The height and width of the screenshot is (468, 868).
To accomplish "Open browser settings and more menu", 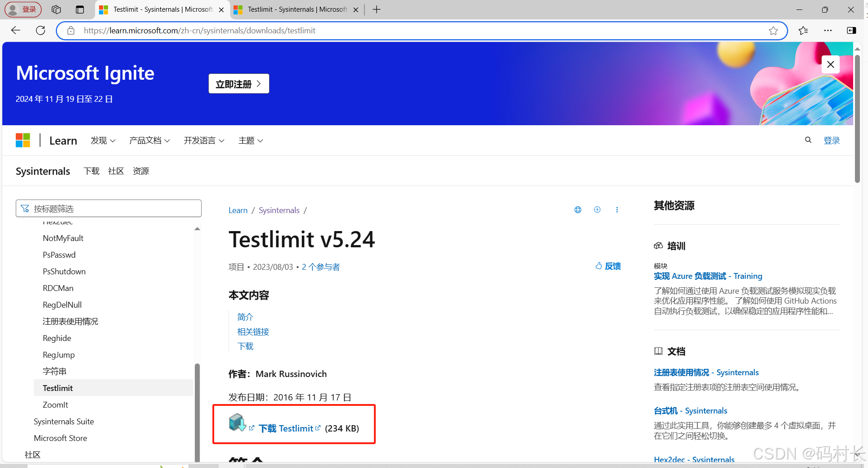I will click(x=828, y=31).
